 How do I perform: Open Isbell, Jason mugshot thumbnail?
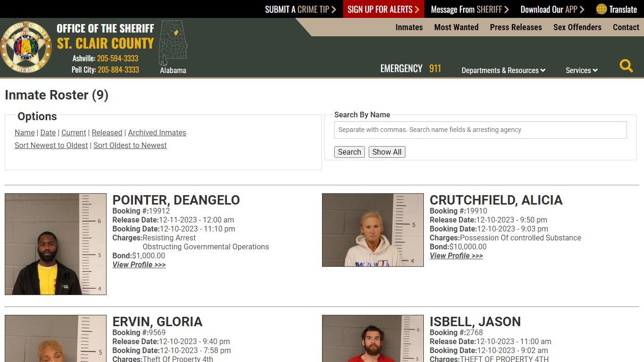click(373, 338)
